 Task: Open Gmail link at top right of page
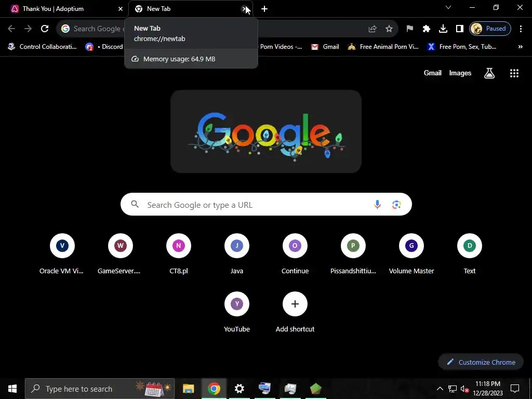(x=432, y=73)
